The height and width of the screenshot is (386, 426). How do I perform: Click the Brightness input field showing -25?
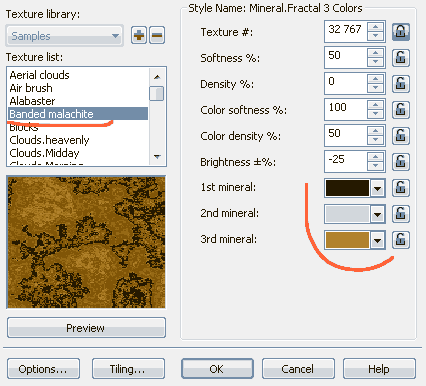[346, 161]
